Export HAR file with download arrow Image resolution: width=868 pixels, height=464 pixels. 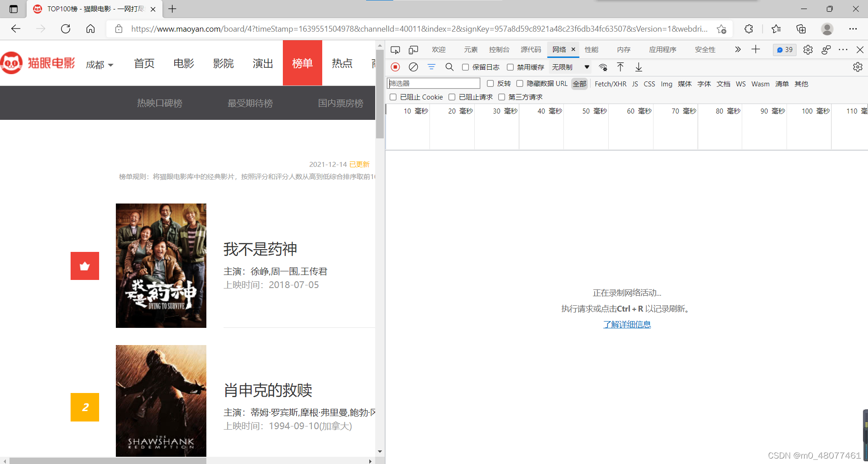(639, 67)
